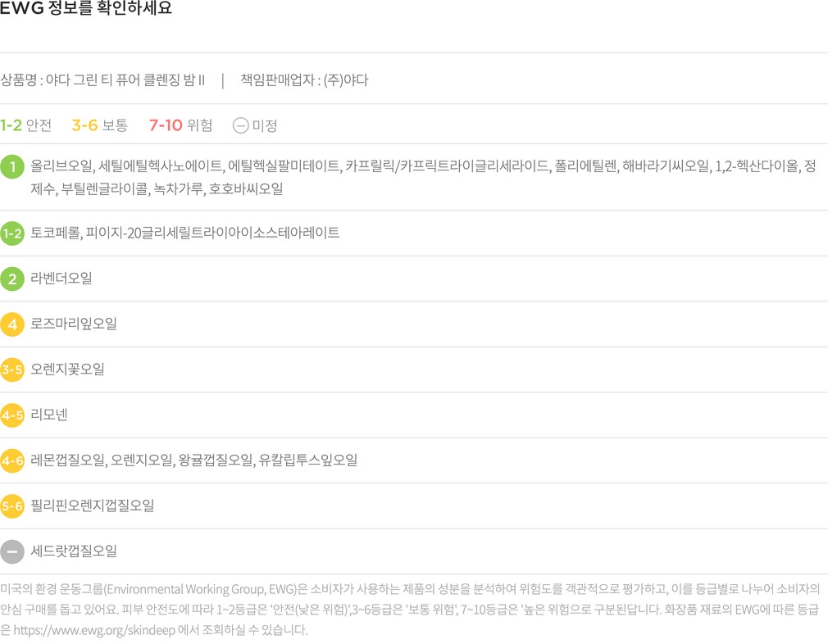Click the yellow 4-5 badge beside 리모넨

12,415
